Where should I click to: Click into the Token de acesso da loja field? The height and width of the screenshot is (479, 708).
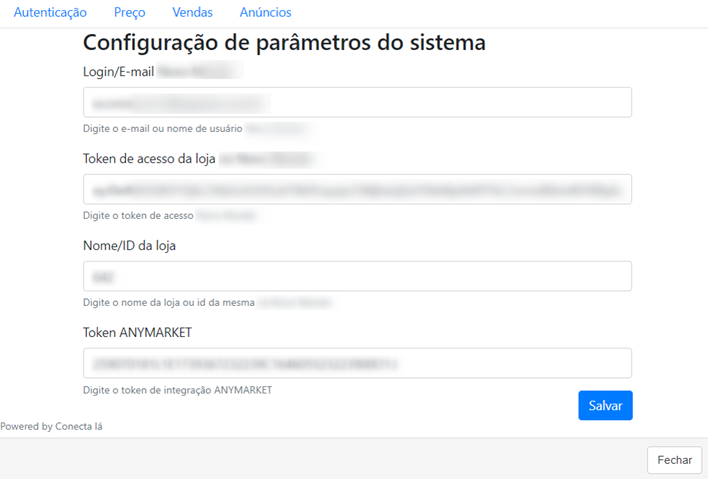tap(357, 189)
